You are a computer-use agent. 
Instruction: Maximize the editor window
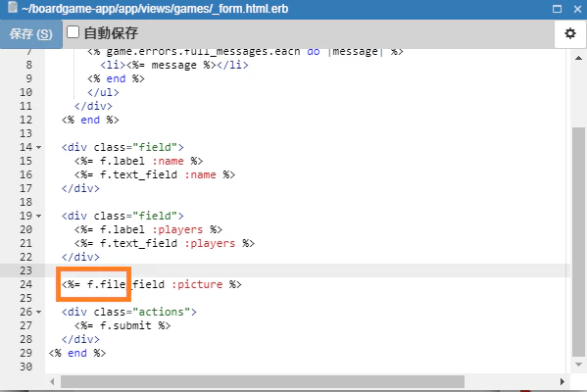coord(557,9)
